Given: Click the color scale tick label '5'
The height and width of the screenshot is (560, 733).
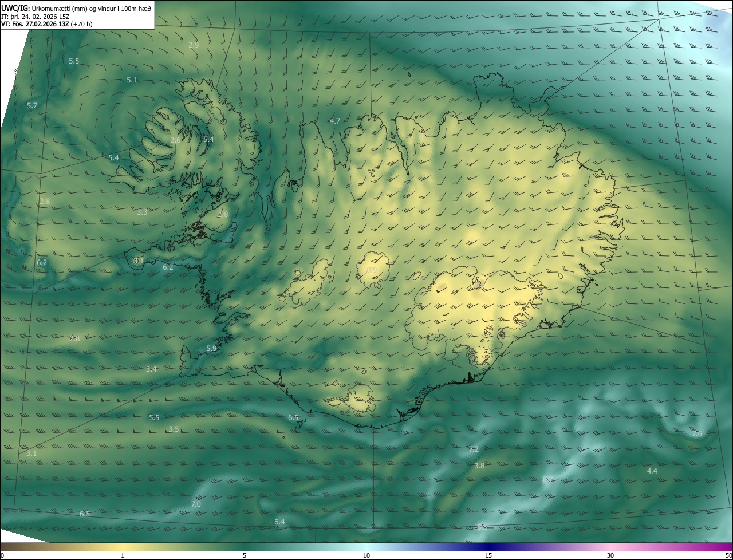Looking at the screenshot, I should point(245,556).
